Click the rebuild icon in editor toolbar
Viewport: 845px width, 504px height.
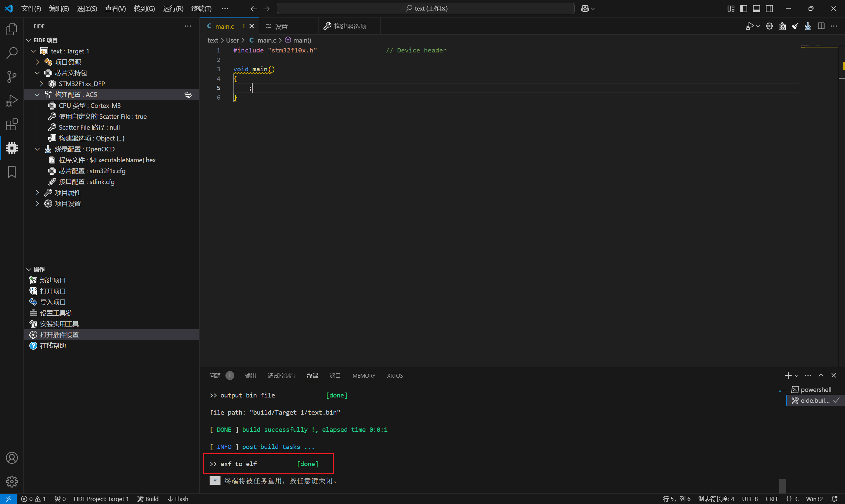click(x=782, y=26)
